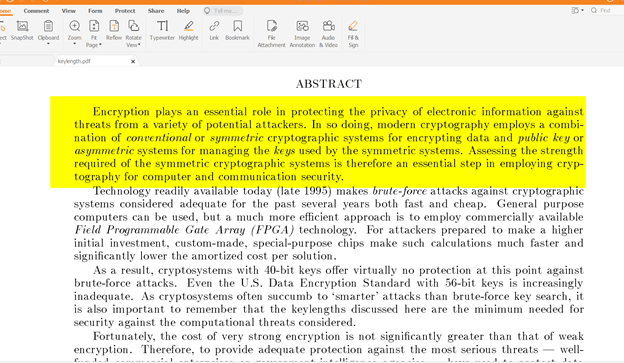Select the SnapShot tool
624x363 pixels.
(22, 31)
